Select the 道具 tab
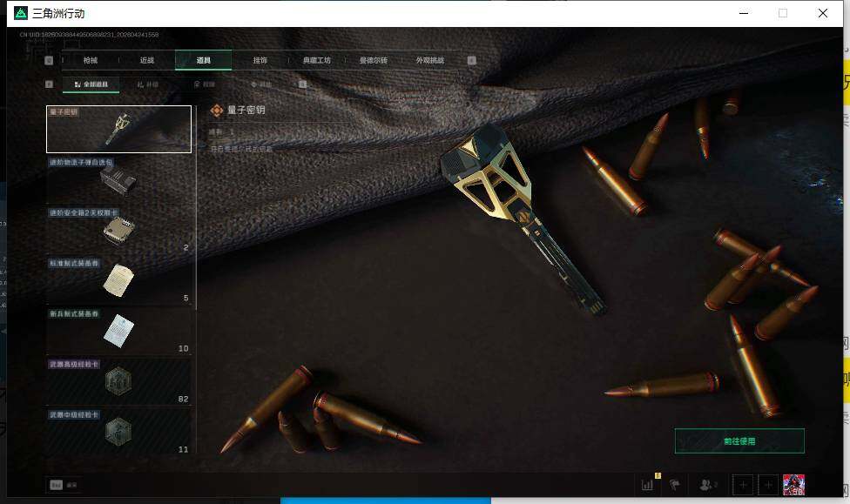Image resolution: width=850 pixels, height=504 pixels. click(x=203, y=60)
